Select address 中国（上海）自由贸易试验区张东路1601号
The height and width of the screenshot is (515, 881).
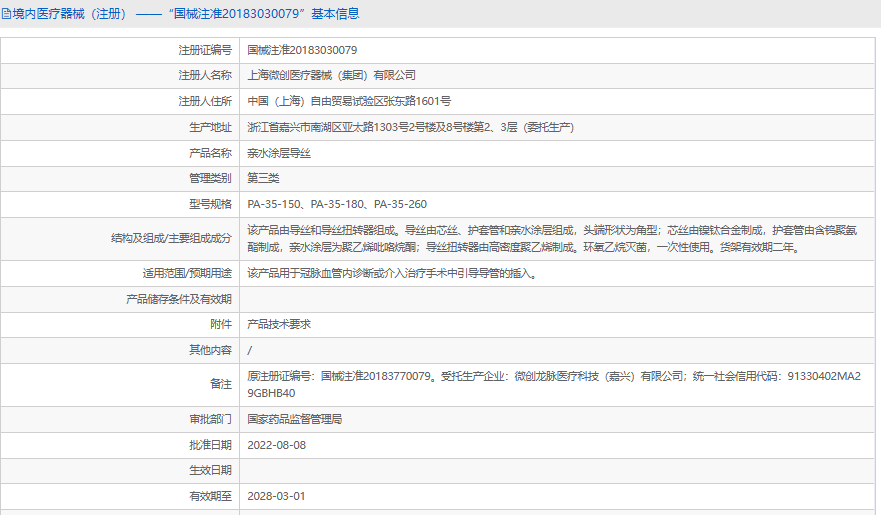tap(349, 101)
